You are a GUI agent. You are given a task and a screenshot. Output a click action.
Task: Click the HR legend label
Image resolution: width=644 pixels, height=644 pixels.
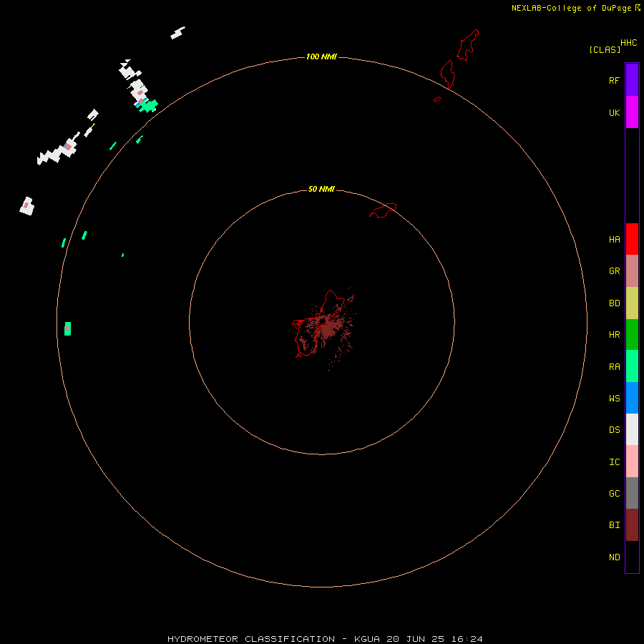click(614, 335)
